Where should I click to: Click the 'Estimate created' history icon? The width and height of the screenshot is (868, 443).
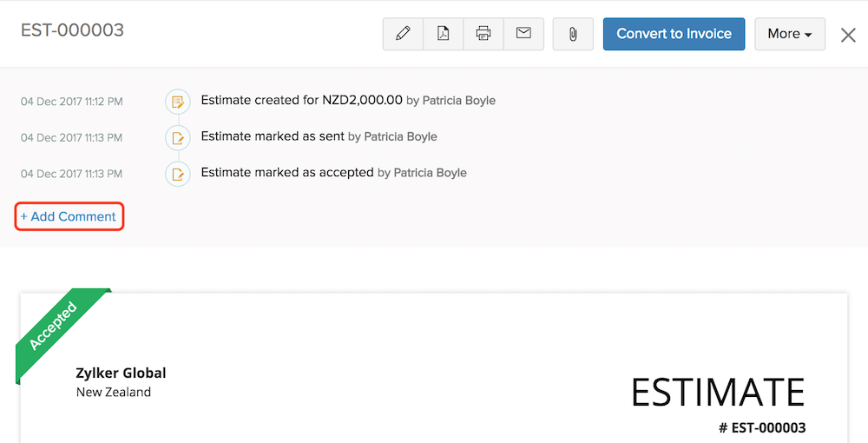(178, 102)
